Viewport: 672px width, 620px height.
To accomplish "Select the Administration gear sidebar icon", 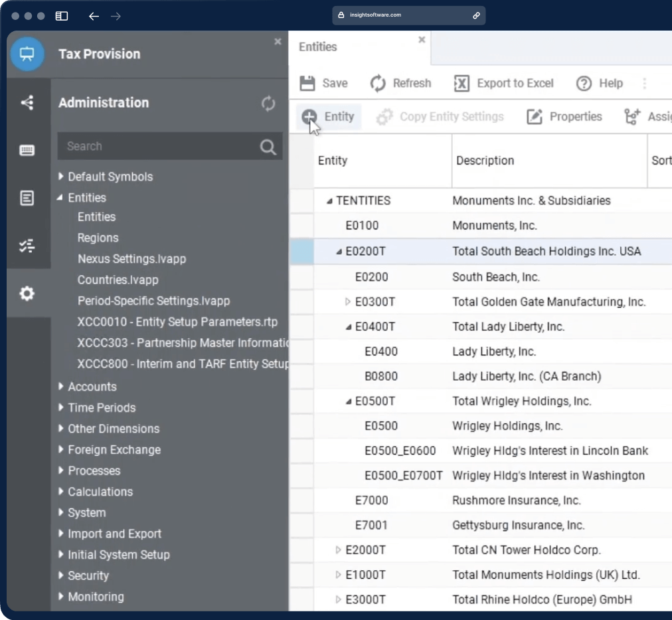I will [27, 294].
